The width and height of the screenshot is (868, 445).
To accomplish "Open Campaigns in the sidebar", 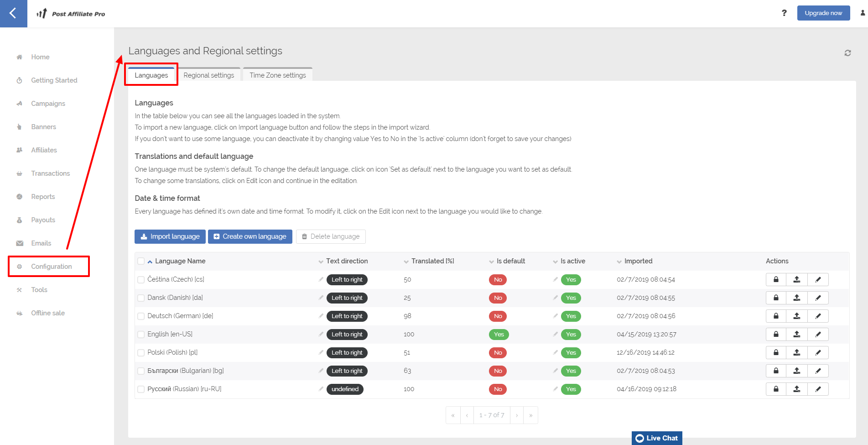I will pyautogui.click(x=48, y=104).
